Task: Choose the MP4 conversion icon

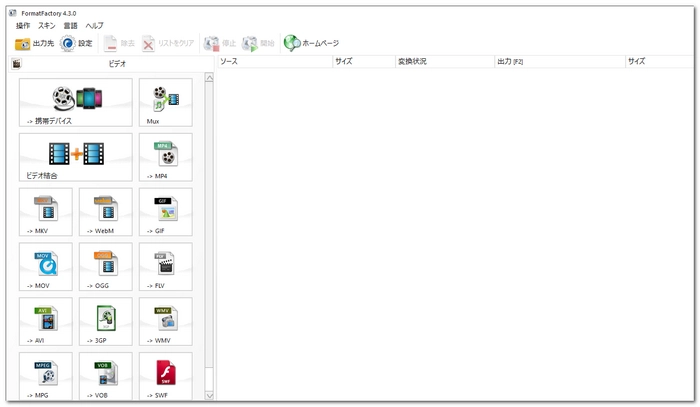Action: click(x=165, y=157)
